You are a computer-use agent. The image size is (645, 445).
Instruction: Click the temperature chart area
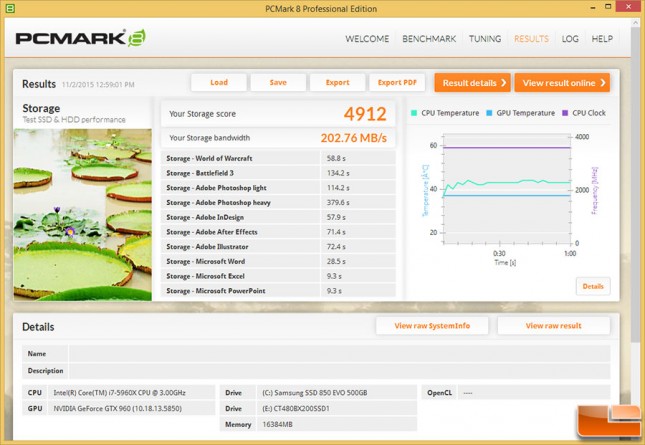click(507, 189)
